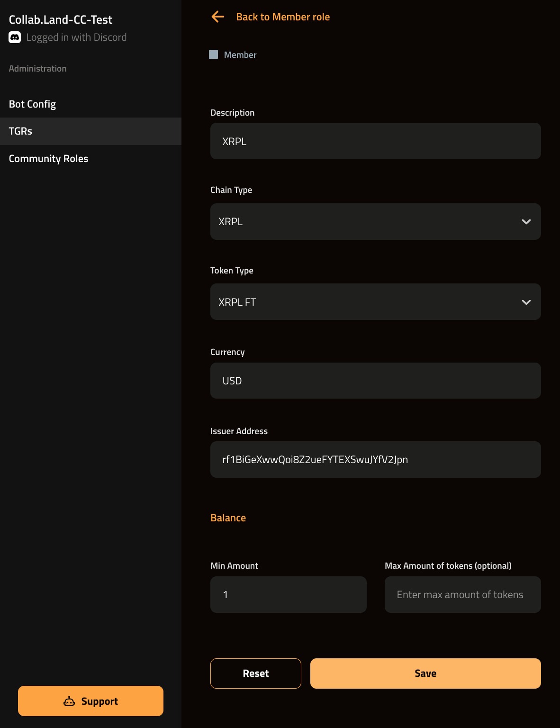This screenshot has width=560, height=728.
Task: Click the Chain Type chevron arrow
Action: 526,222
